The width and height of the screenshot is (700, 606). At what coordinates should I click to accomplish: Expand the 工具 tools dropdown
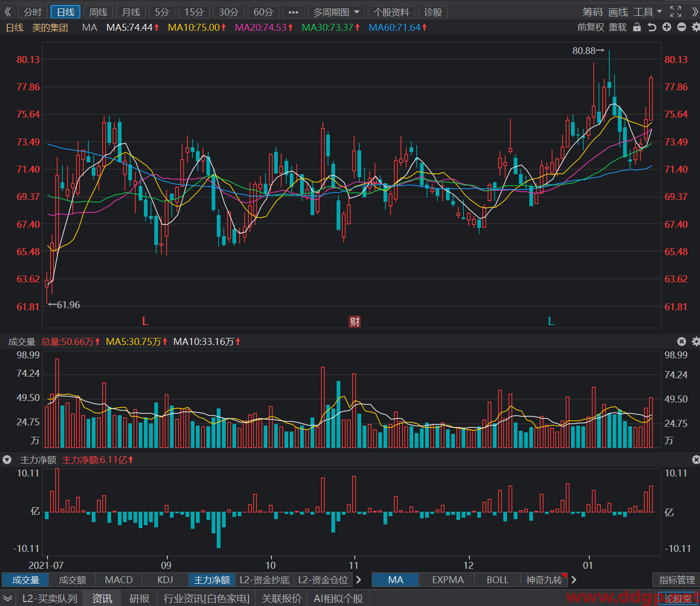click(647, 11)
